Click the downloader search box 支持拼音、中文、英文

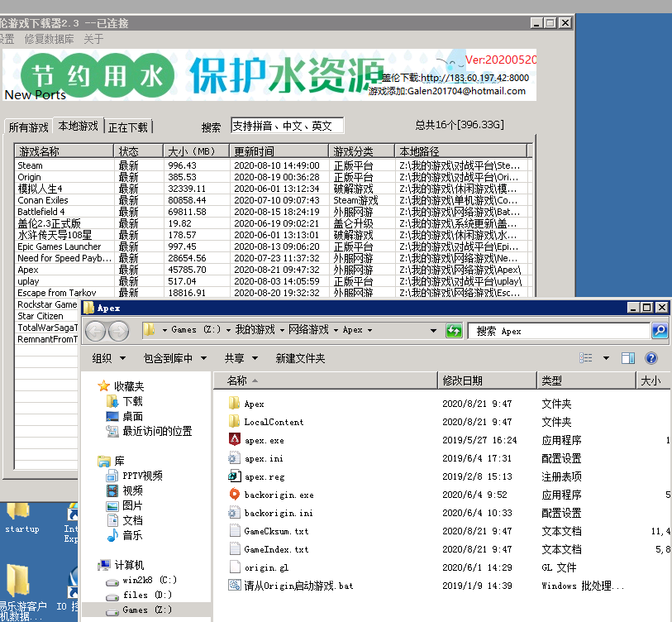coord(287,126)
